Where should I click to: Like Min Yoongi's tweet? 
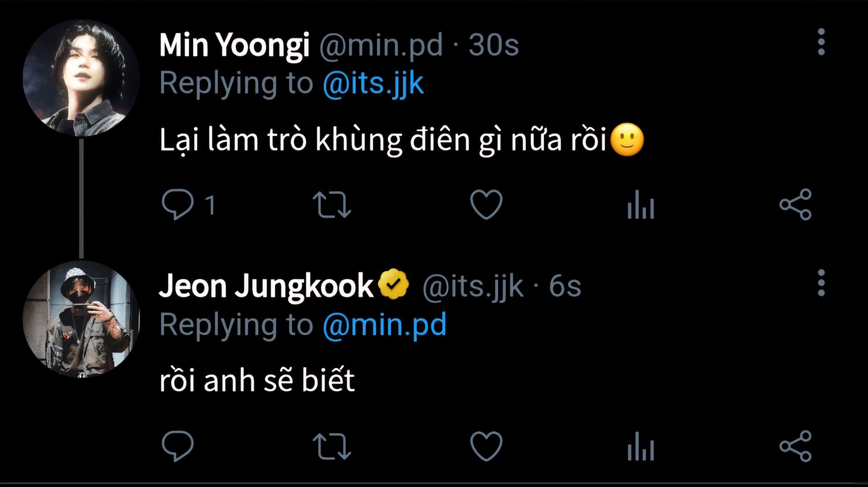(x=486, y=205)
